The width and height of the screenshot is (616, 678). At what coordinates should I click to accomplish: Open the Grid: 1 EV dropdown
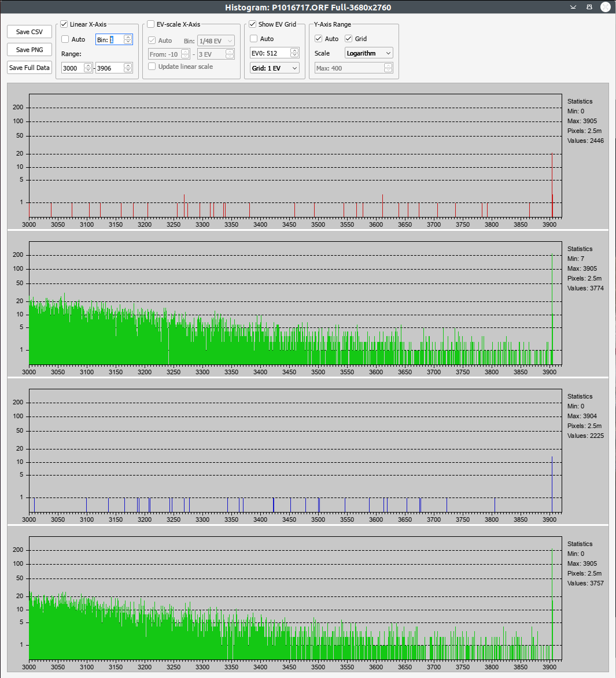(x=274, y=68)
